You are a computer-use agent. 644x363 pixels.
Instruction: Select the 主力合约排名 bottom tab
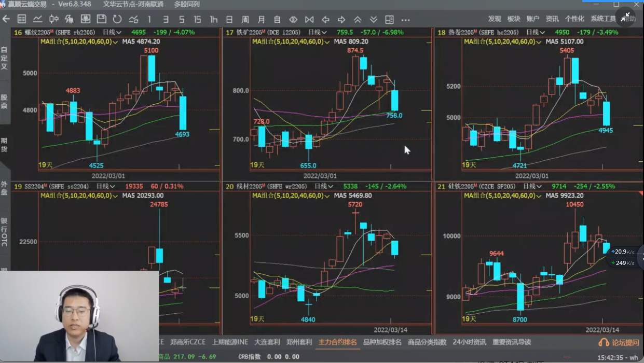337,342
